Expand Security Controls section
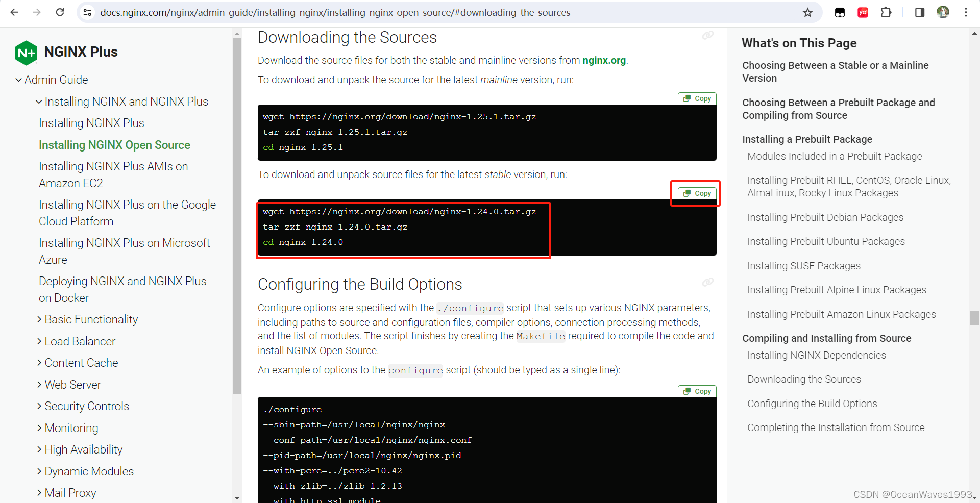The image size is (980, 503). (x=39, y=406)
